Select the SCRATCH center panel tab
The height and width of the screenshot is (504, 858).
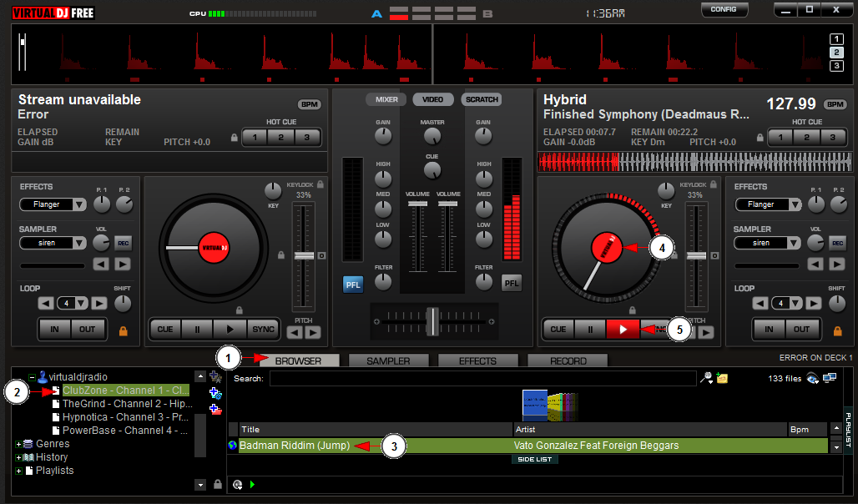pos(482,99)
